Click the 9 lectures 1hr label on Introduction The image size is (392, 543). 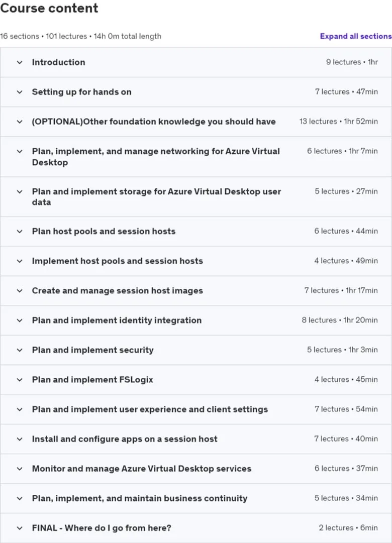352,62
